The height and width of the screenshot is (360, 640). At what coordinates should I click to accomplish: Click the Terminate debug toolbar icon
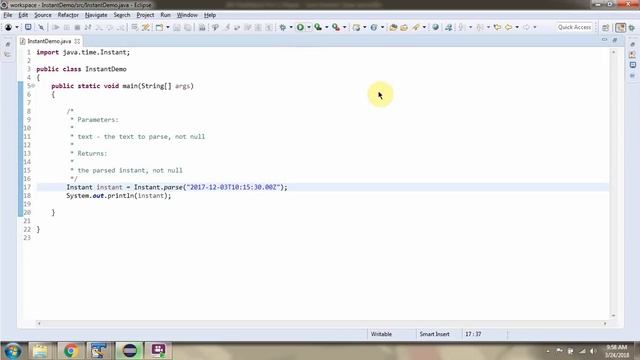77,27
